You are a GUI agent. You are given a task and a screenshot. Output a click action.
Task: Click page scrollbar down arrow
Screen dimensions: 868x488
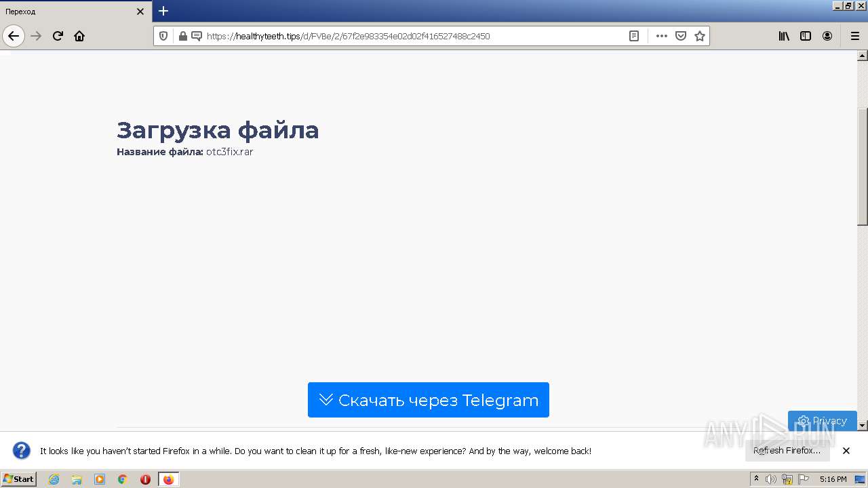[x=863, y=426]
